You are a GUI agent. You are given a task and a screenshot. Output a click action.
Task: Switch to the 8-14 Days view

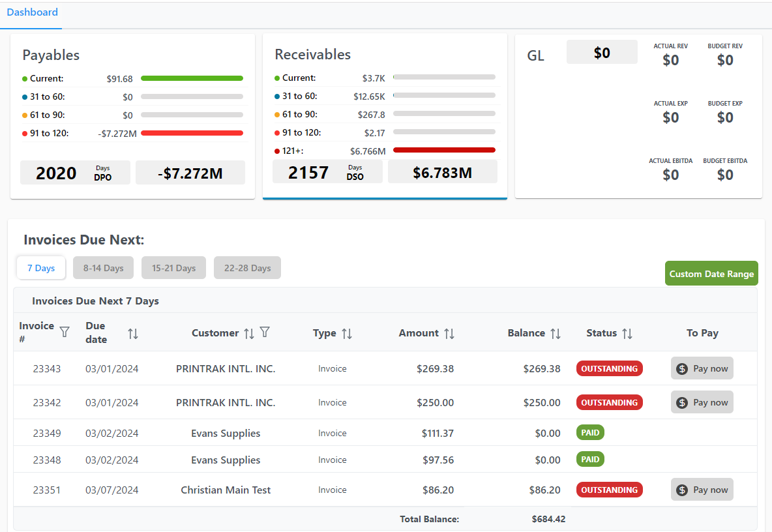click(x=103, y=267)
